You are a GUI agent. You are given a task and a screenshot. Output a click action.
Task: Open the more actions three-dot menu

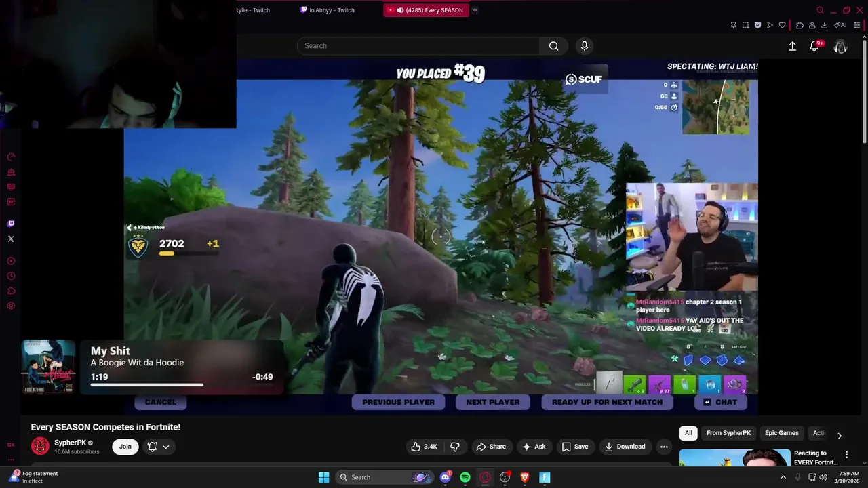click(664, 447)
